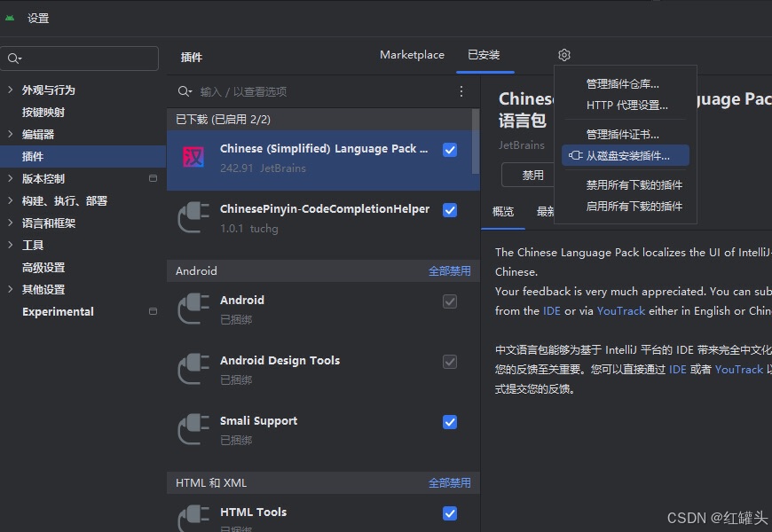
Task: Click the project-level icon beside Experimental
Action: 154,311
